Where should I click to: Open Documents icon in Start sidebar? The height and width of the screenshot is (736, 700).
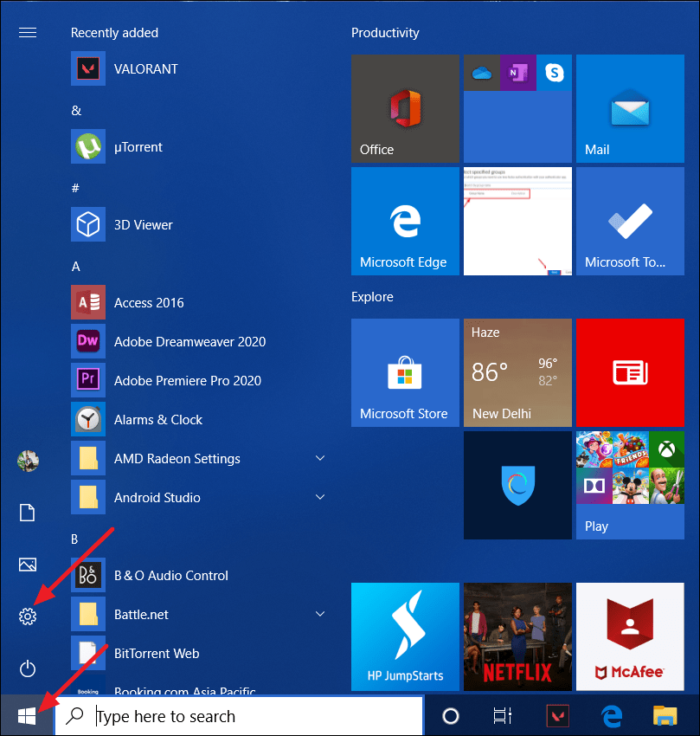[x=27, y=512]
